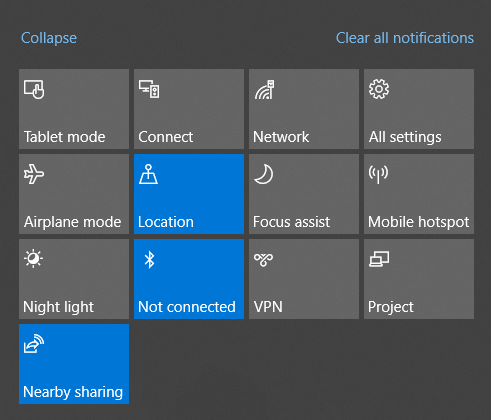This screenshot has width=491, height=420.
Task: Click the Focus assist moon icon
Action: pos(263,174)
